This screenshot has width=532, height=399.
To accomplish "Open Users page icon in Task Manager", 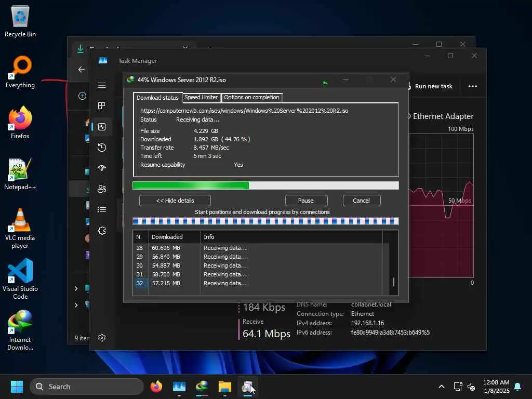I will coord(102,189).
